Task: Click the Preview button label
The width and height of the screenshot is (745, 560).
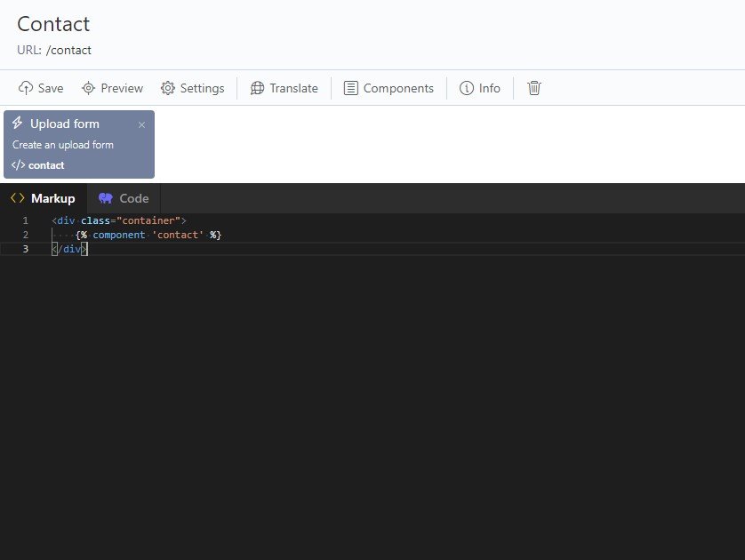Action: coord(122,88)
